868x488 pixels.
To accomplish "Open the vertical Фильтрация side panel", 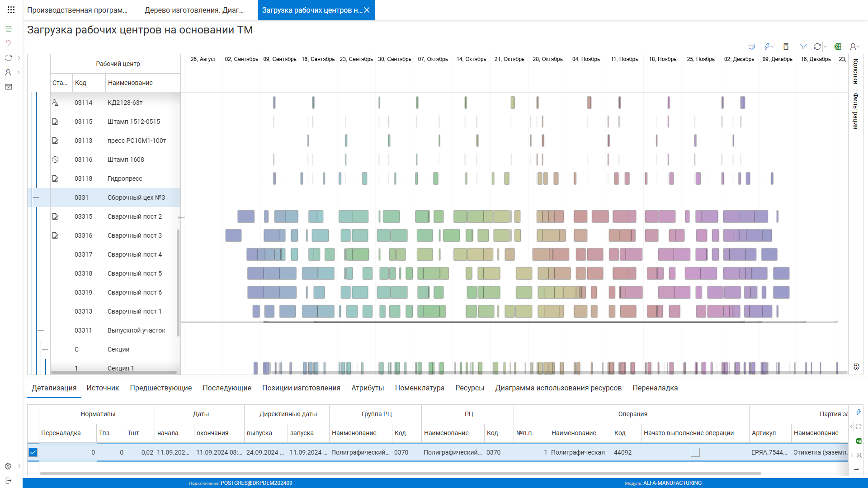I will (855, 111).
